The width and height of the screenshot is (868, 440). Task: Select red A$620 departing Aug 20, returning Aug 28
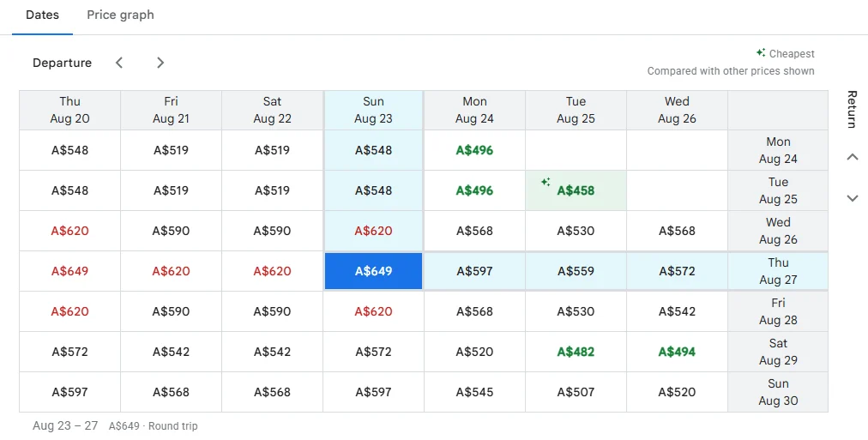click(69, 311)
